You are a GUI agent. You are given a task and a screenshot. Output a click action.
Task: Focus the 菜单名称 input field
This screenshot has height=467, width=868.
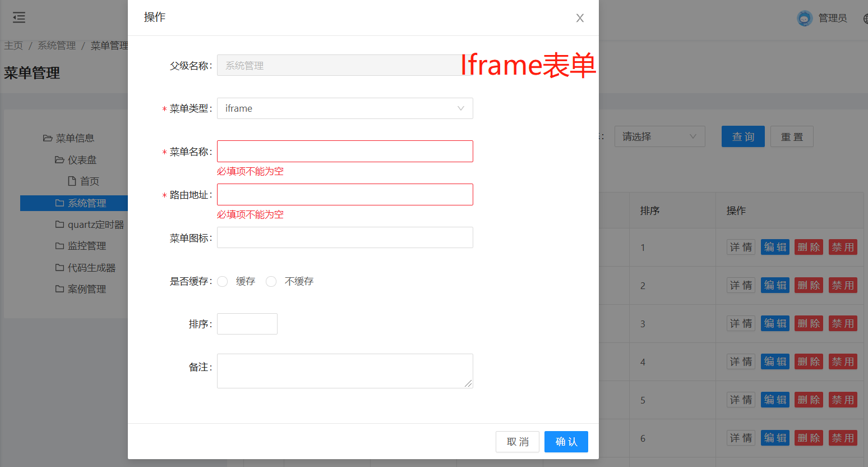345,152
